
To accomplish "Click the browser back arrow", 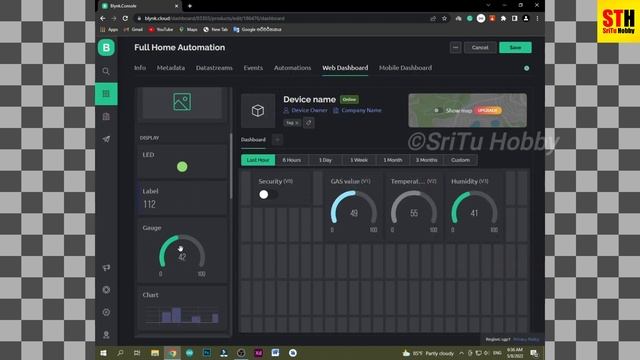I will tap(103, 18).
